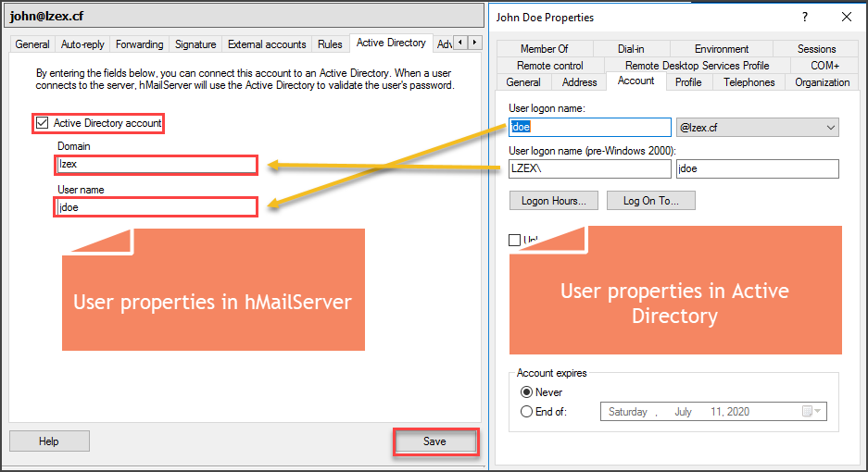Open the External accounts tab
Image resolution: width=868 pixels, height=472 pixels.
click(267, 44)
